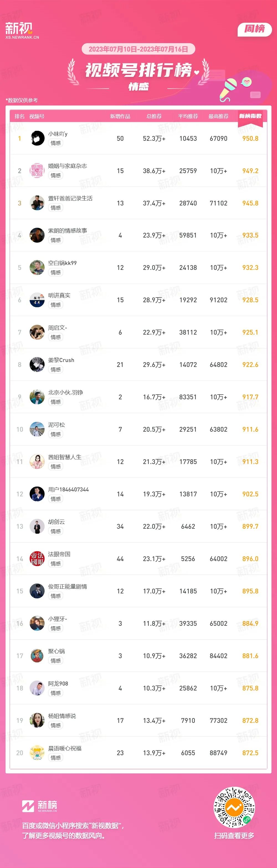Click the 新榜 logo in footer
Image resolution: width=277 pixels, height=868 pixels.
click(x=40, y=806)
